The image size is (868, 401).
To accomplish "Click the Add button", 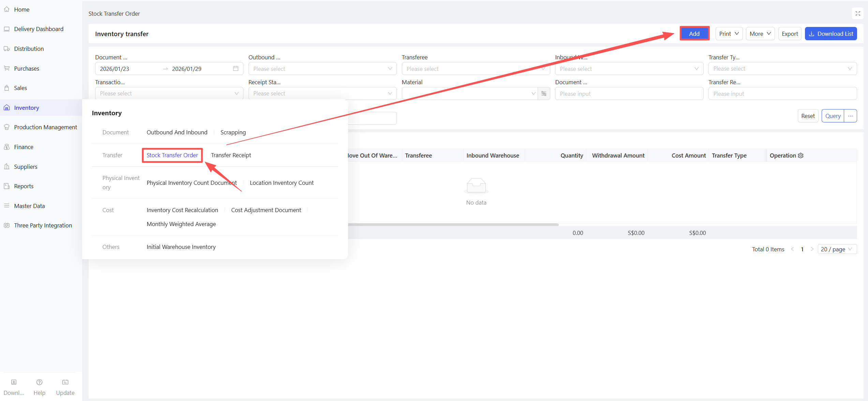I will pyautogui.click(x=694, y=34).
